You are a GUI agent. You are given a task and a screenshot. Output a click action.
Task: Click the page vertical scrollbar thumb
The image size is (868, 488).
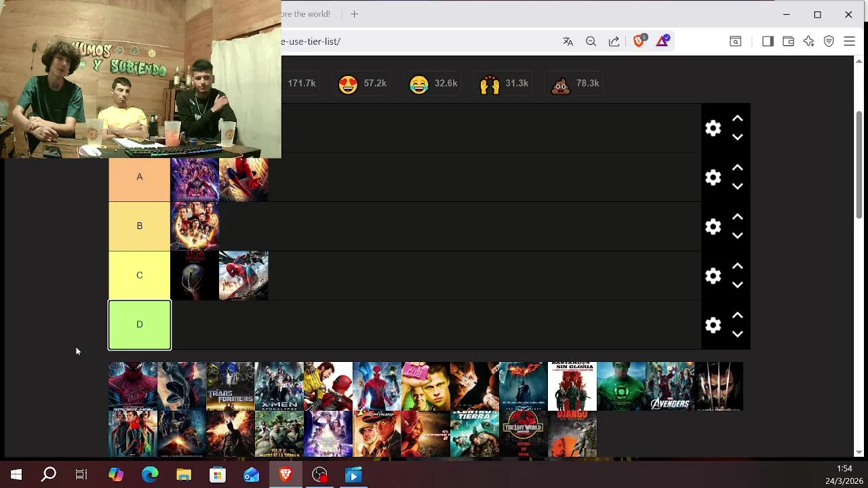[x=859, y=165]
